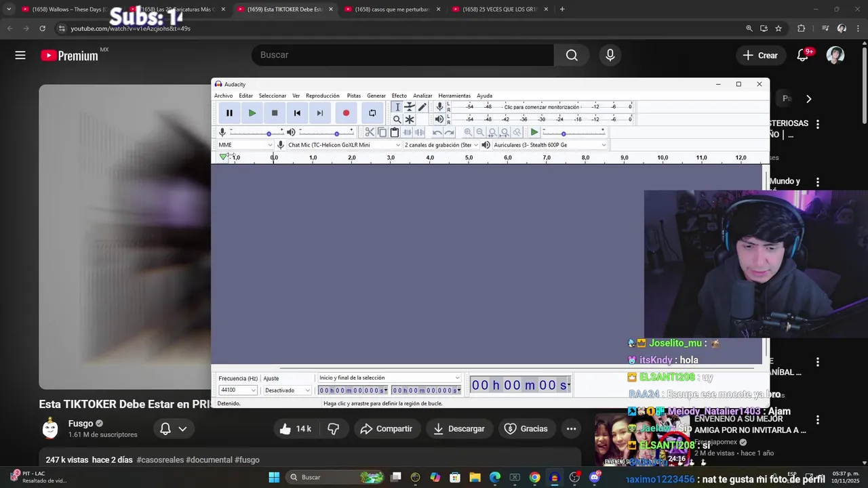
Task: Toggle the Loop button in Audacity
Action: [372, 113]
